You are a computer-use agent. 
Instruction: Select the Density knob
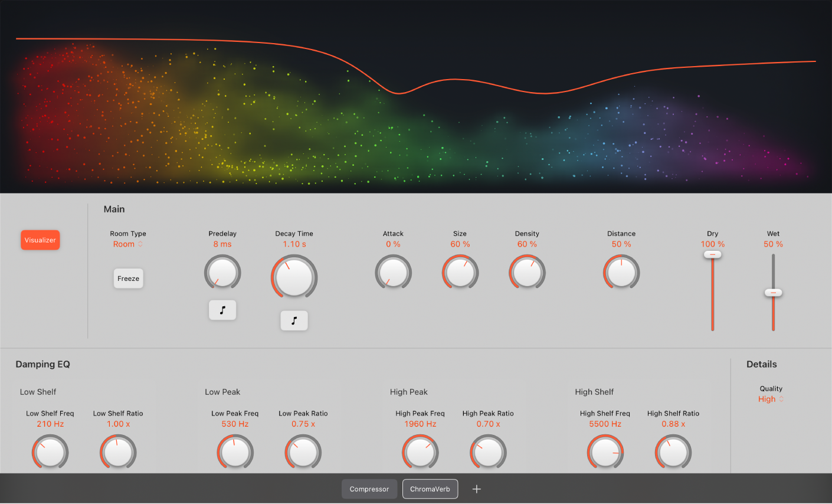(x=527, y=272)
